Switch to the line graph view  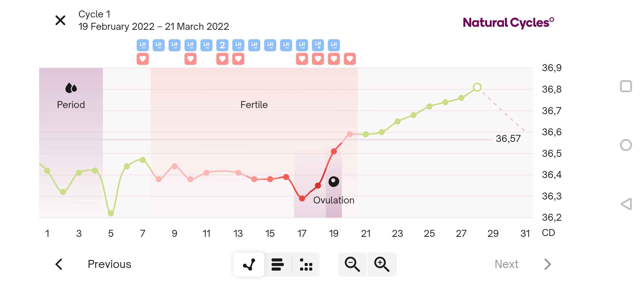click(249, 264)
